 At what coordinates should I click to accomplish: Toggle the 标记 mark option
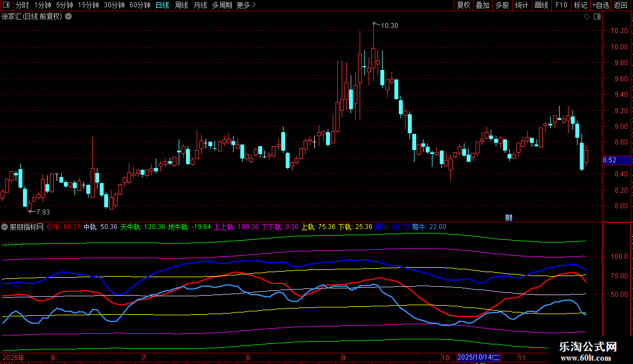[580, 5]
